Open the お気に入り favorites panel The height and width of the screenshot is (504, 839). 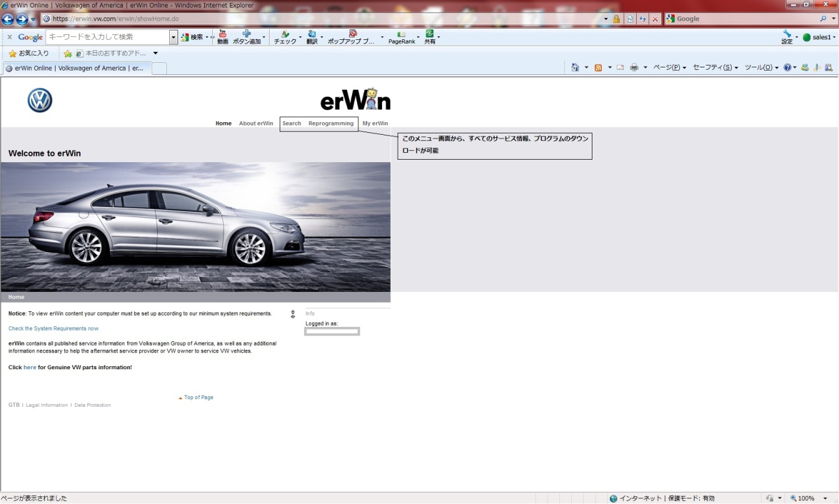tap(29, 54)
